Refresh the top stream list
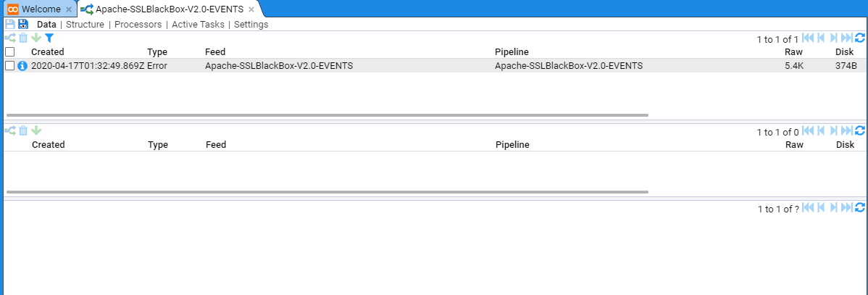 click(x=860, y=38)
